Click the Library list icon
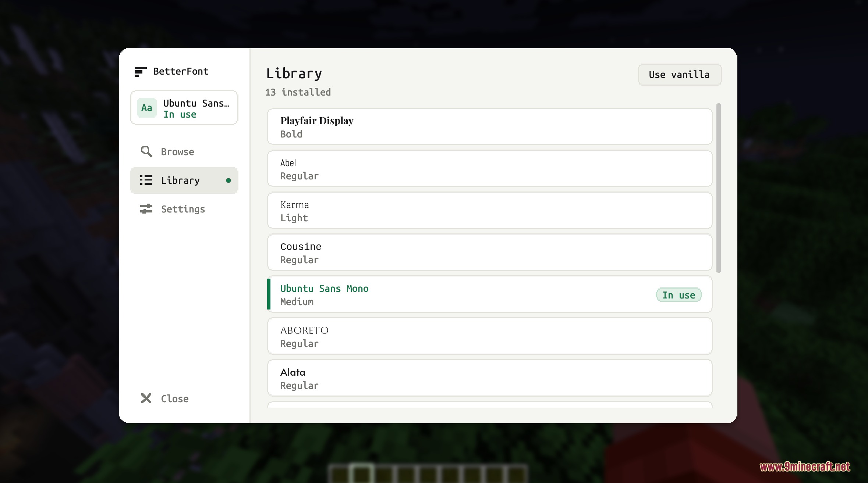 146,180
